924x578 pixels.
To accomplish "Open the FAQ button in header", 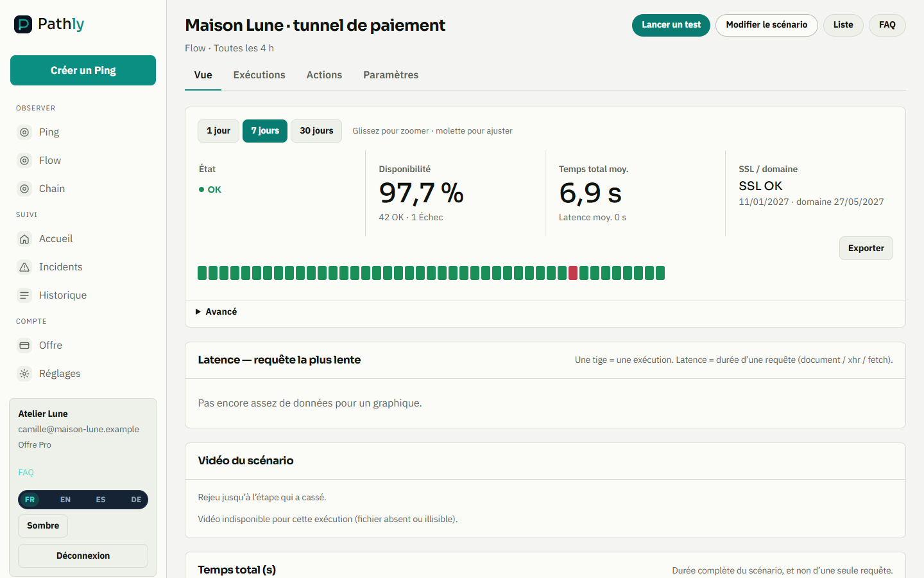I will click(x=887, y=25).
